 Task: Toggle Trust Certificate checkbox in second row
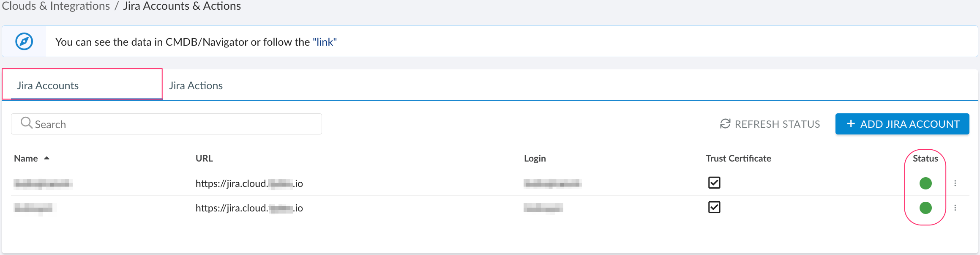point(714,207)
